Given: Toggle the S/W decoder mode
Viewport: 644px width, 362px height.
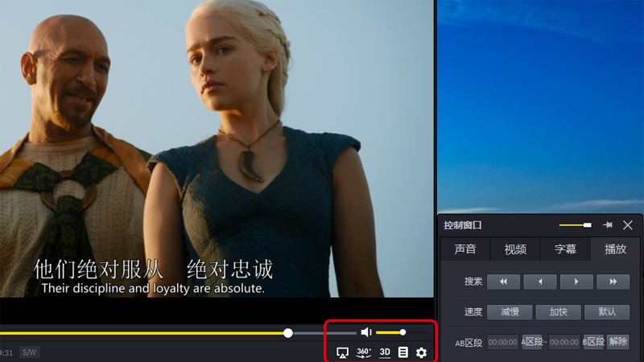Looking at the screenshot, I should pos(29,352).
